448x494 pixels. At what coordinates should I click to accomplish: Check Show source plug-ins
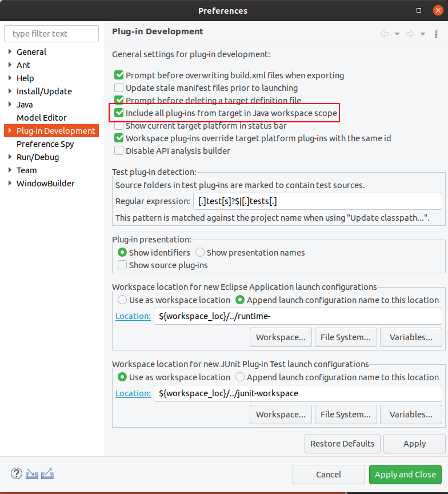[122, 265]
